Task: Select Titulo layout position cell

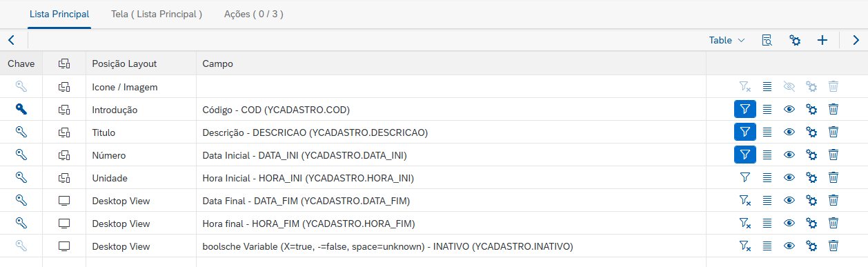Action: click(x=141, y=132)
